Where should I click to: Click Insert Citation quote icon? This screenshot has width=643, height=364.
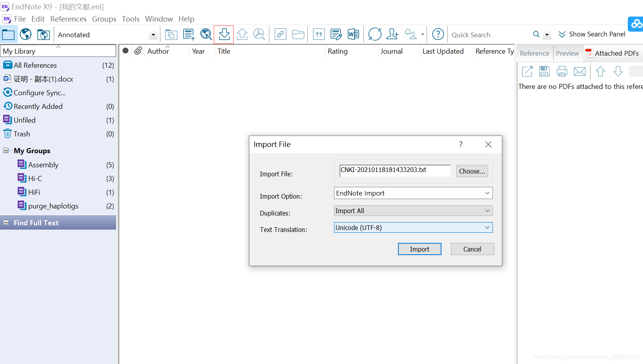click(x=319, y=34)
